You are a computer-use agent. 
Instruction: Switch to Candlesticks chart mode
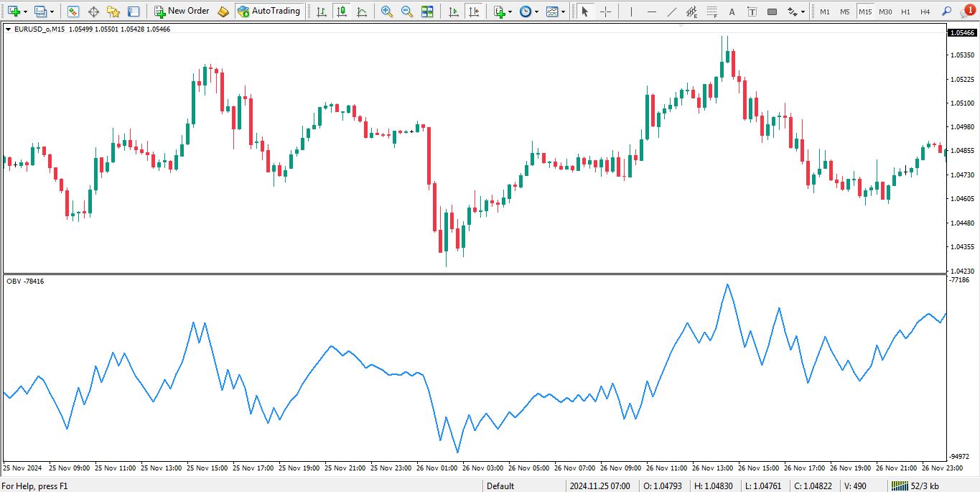pos(341,11)
